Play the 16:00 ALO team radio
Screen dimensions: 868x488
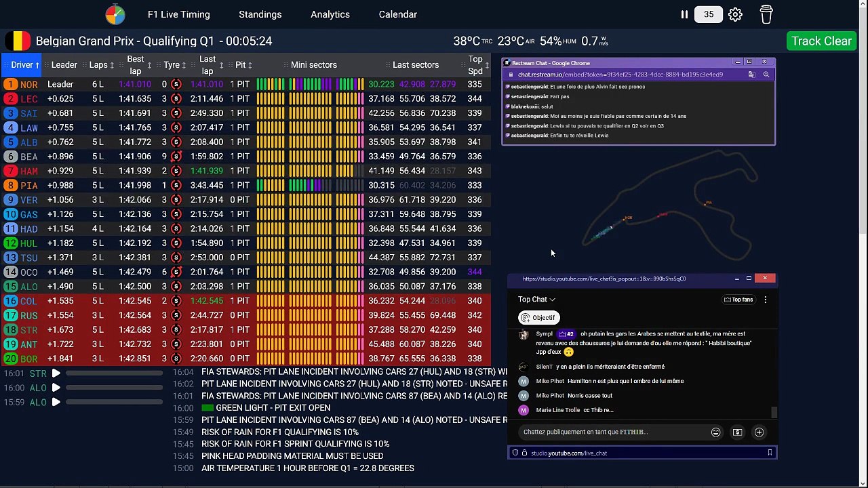(56, 388)
